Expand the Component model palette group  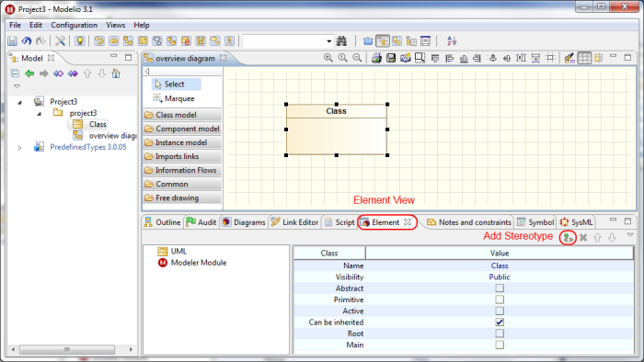click(182, 129)
